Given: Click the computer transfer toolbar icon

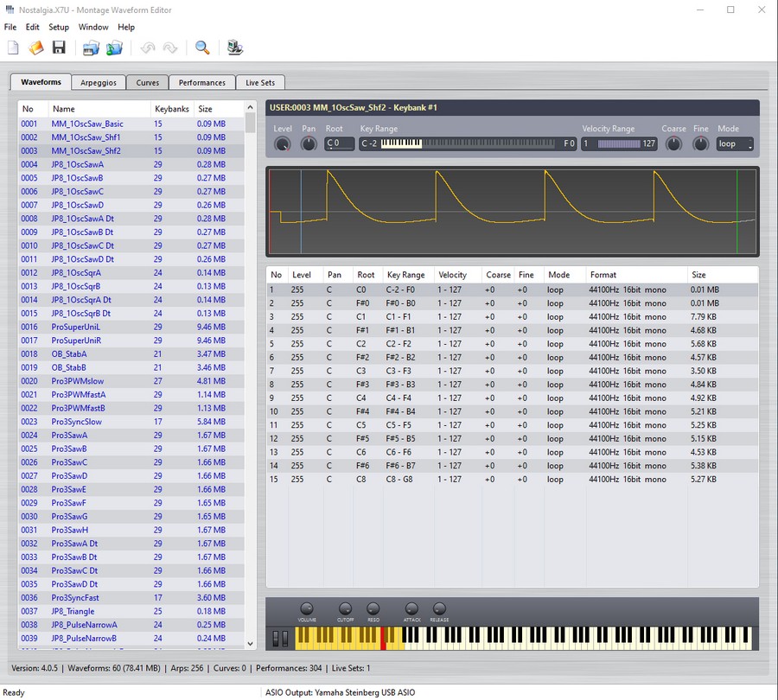Looking at the screenshot, I should tap(234, 48).
